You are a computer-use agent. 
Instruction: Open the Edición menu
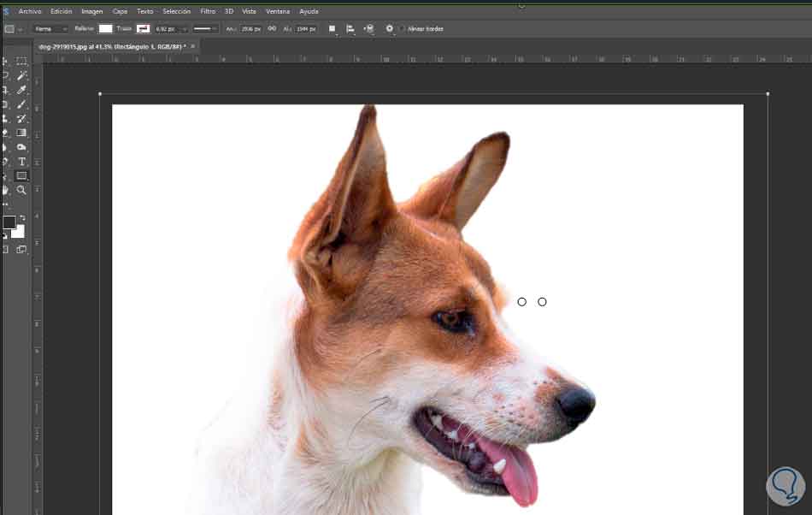61,11
